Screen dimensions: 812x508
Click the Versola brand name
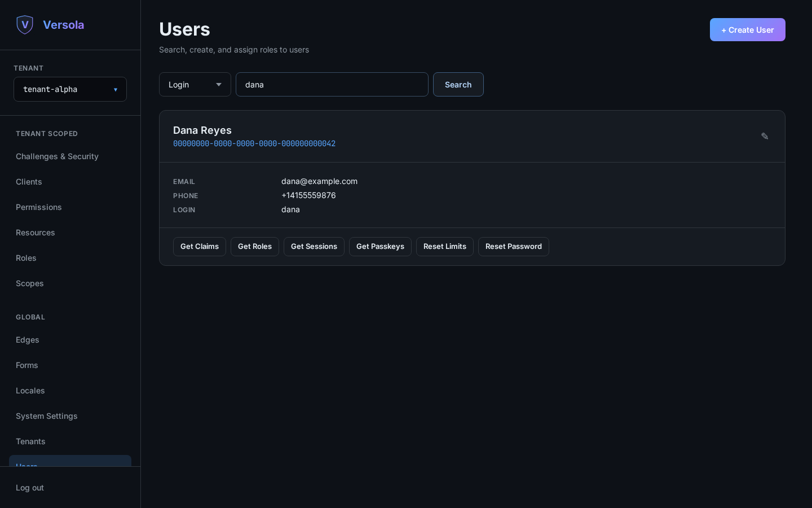click(64, 25)
